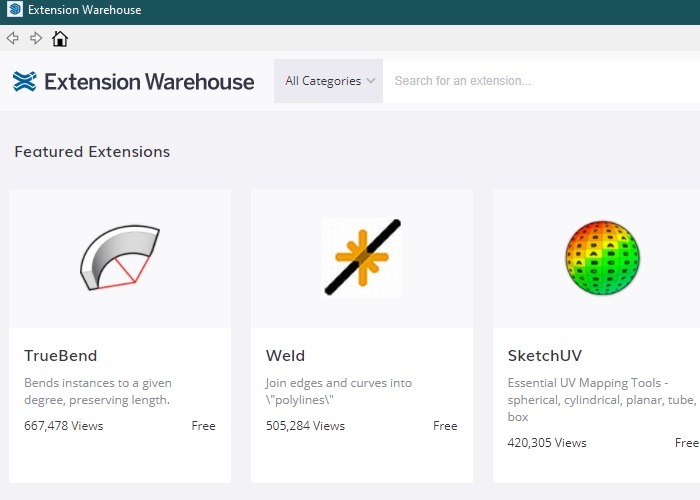700x500 pixels.
Task: Click the Weld description about polylines
Action: tap(338, 392)
